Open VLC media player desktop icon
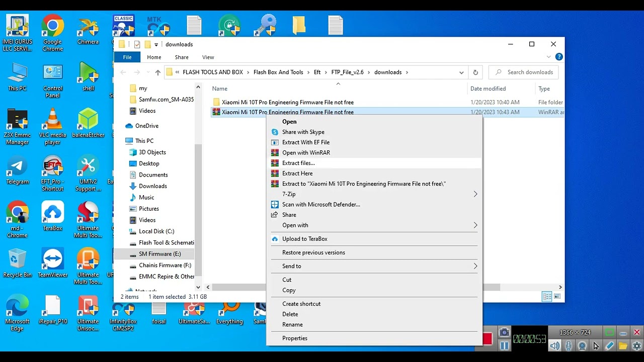The width and height of the screenshot is (644, 362). pyautogui.click(x=53, y=126)
